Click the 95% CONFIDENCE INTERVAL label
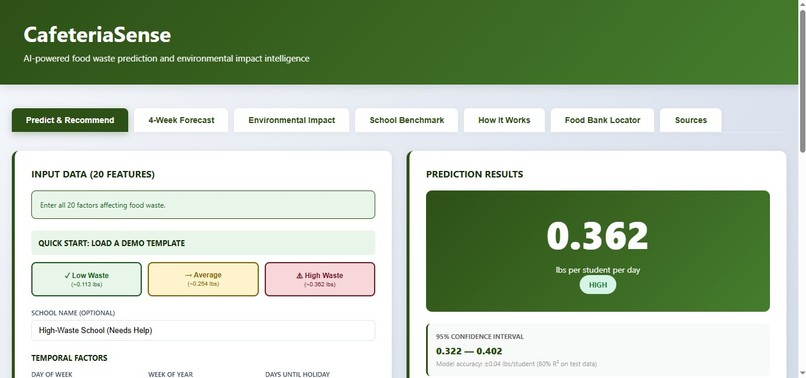Screen dimensions: 806x378 [x=480, y=337]
